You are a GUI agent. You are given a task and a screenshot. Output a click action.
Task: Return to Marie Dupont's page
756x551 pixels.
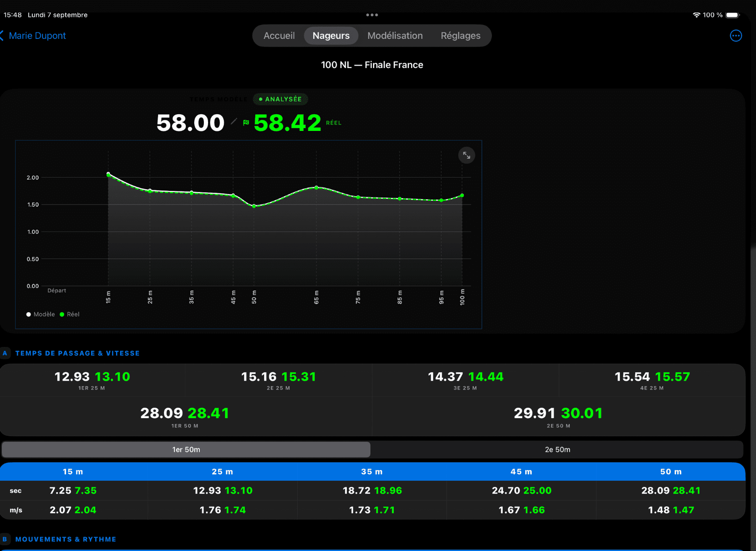37,36
